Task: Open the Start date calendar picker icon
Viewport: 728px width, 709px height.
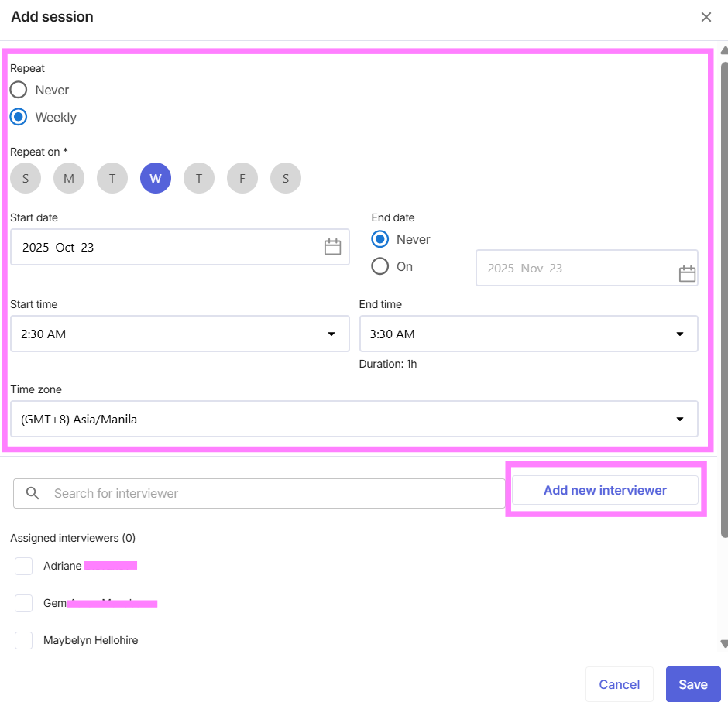Action: (332, 247)
